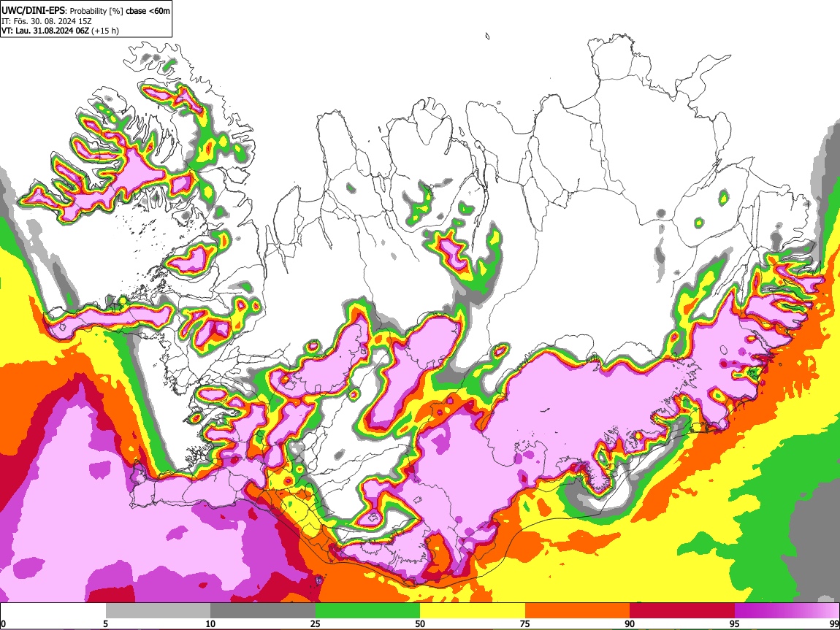Click the legend tick label '5'
Image resolution: width=840 pixels, height=630 pixels.
pos(105,623)
